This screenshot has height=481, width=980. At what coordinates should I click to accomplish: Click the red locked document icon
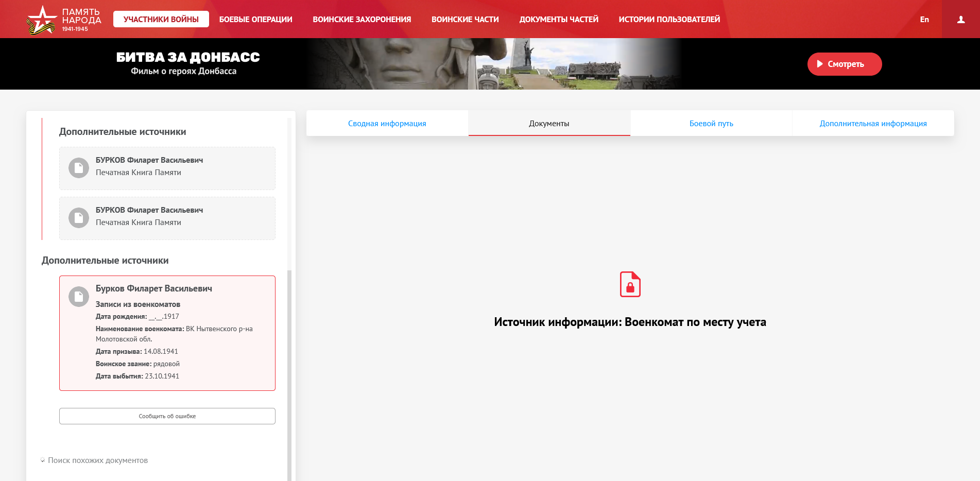[630, 284]
